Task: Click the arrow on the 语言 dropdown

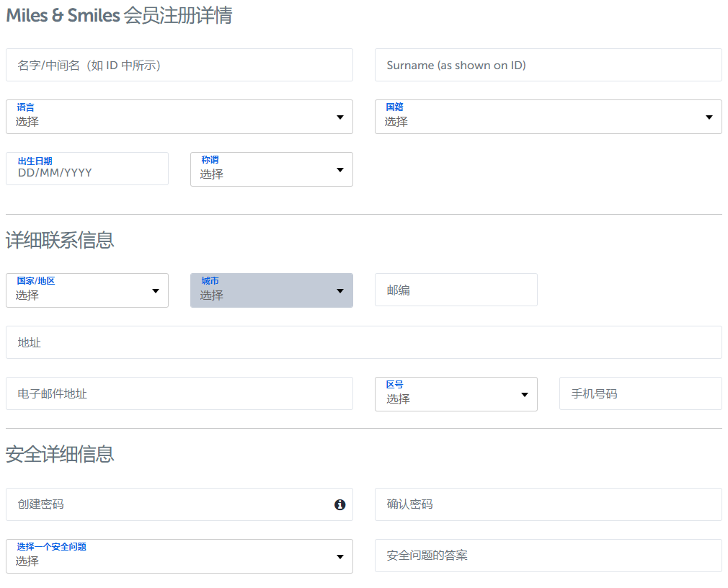Action: 340,117
